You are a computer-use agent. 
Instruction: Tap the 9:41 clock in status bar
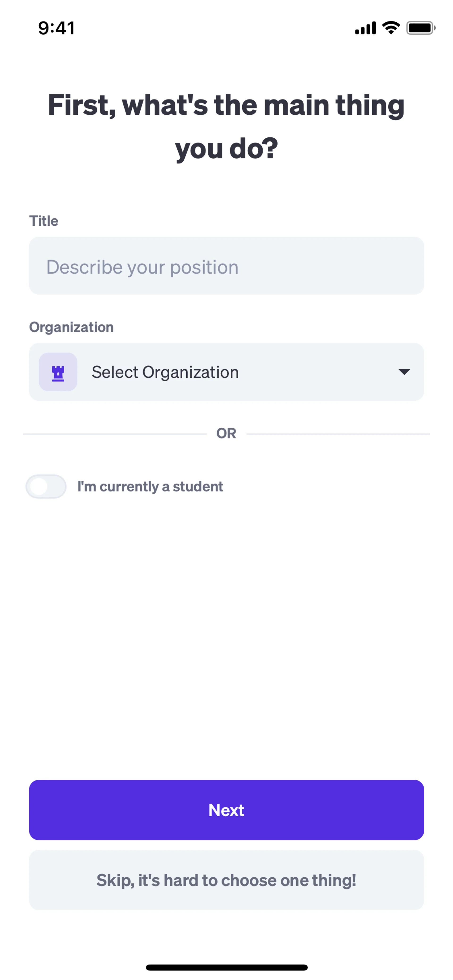(x=56, y=28)
